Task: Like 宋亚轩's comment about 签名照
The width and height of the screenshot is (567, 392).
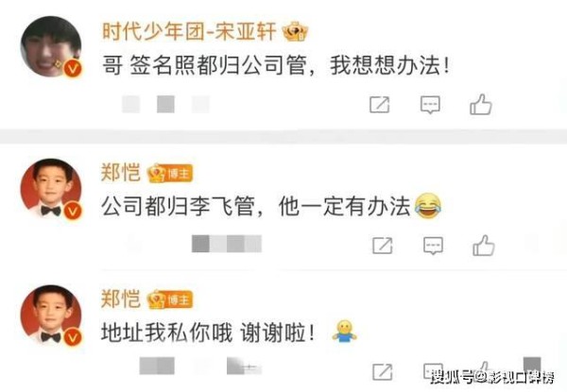Action: click(x=481, y=105)
